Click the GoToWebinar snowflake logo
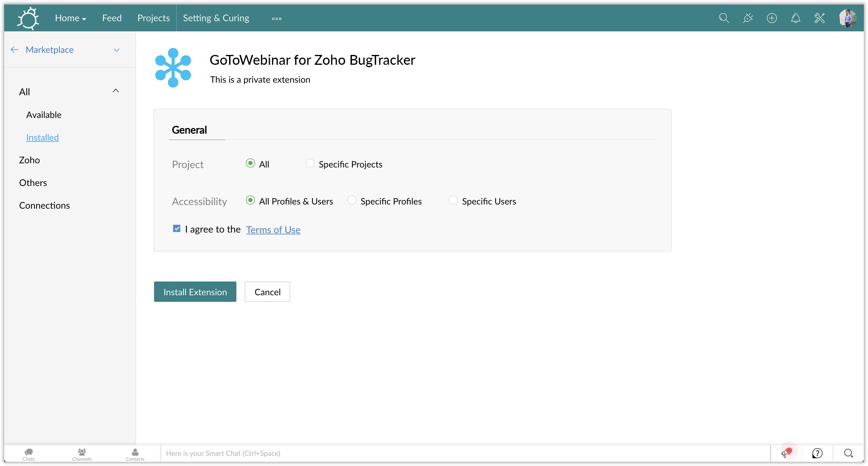Screen dimensions: 868x466 coord(173,68)
